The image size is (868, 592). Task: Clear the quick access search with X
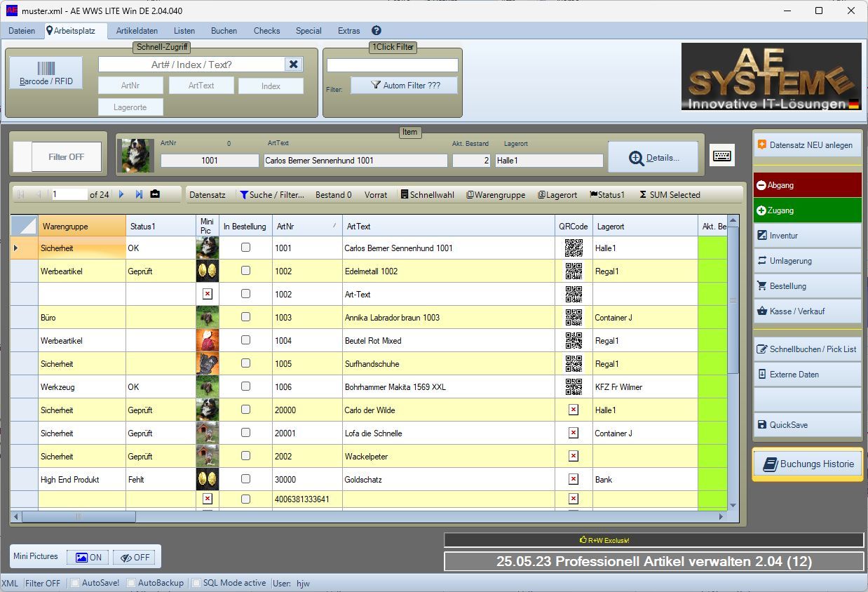[294, 65]
